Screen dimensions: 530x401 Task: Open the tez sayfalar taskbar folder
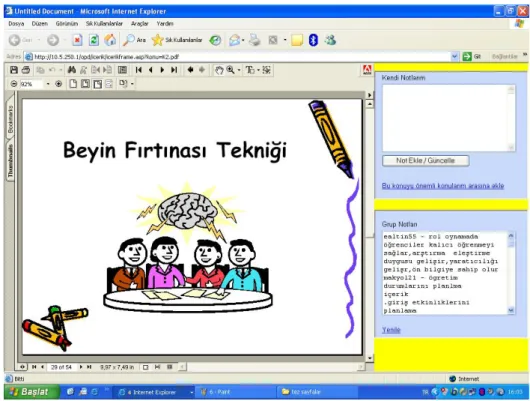(317, 392)
